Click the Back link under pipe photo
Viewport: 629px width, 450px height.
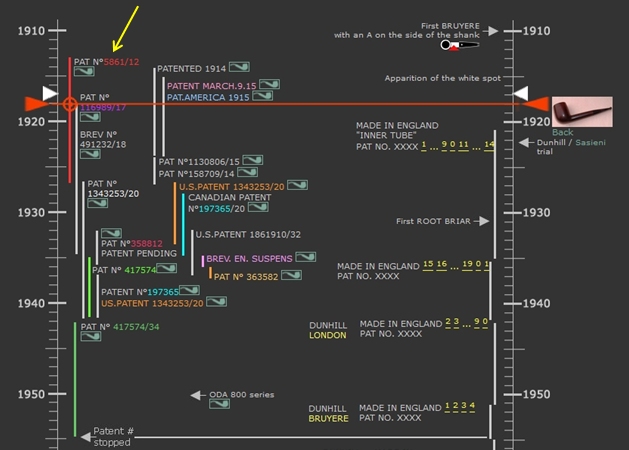point(562,132)
